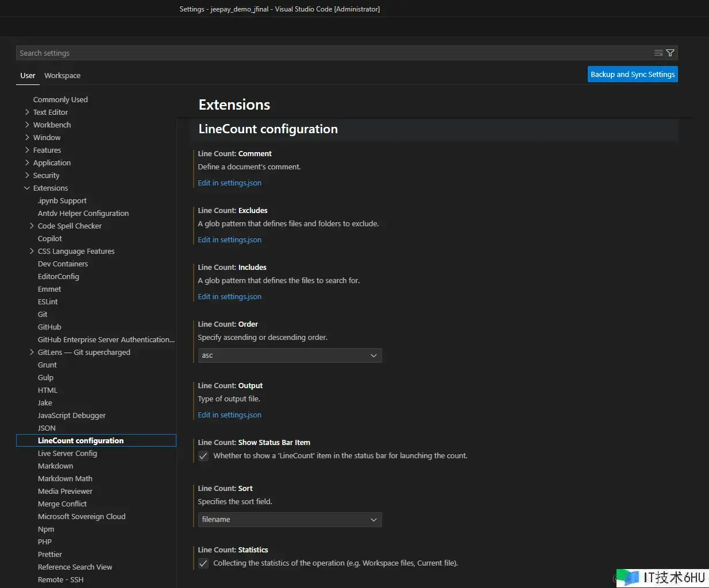
Task: Expand Code Spell Checker chevron
Action: point(32,226)
